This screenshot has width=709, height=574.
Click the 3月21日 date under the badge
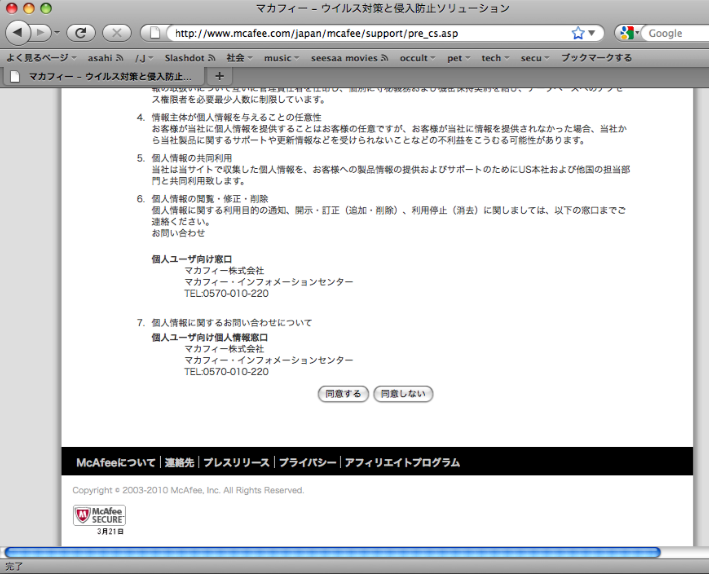110,531
